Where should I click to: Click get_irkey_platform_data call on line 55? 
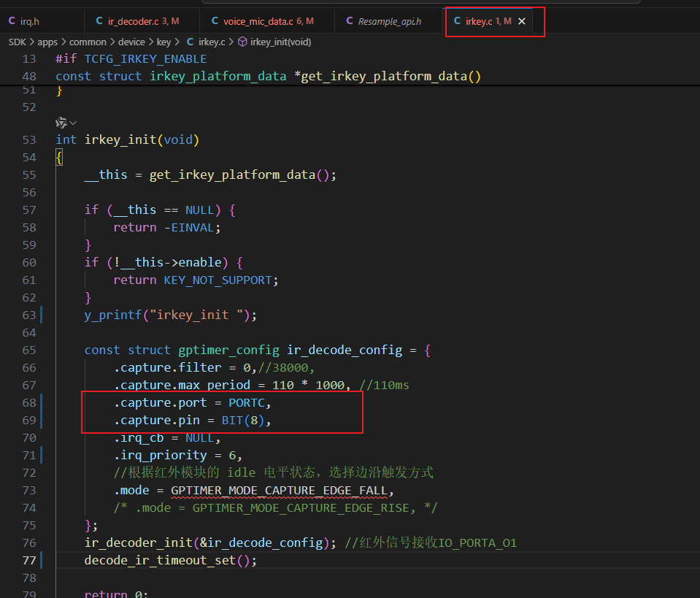coord(232,175)
